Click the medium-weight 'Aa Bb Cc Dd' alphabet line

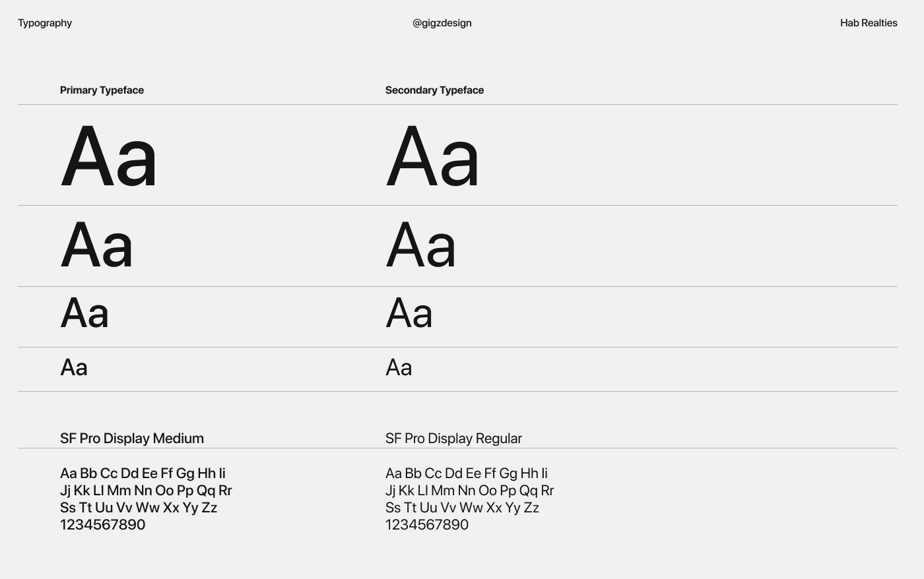(143, 473)
